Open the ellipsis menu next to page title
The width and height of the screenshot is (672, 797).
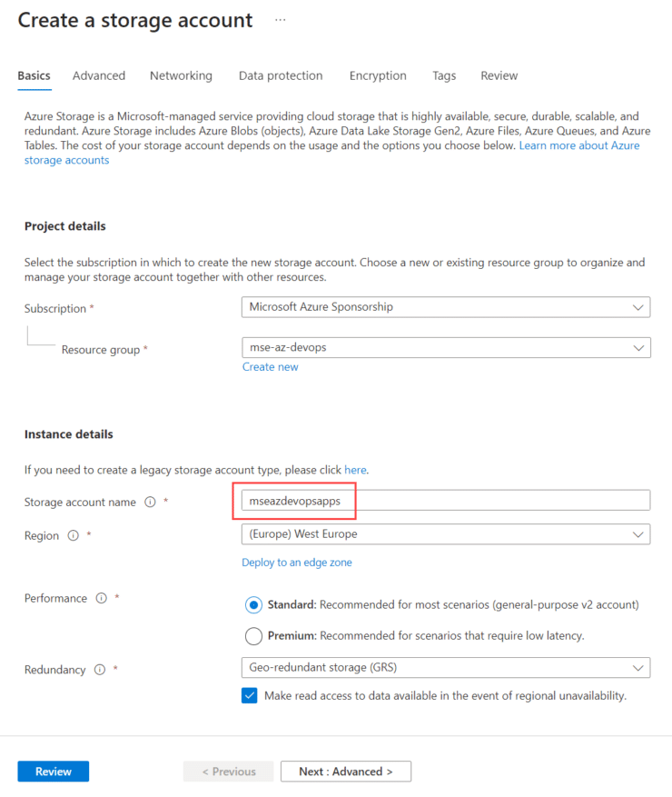pos(280,20)
